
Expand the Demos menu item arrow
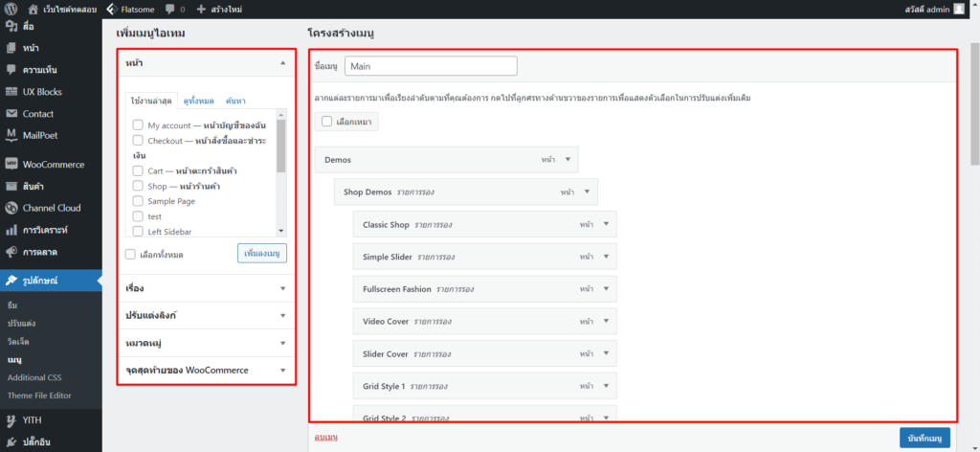coord(568,159)
